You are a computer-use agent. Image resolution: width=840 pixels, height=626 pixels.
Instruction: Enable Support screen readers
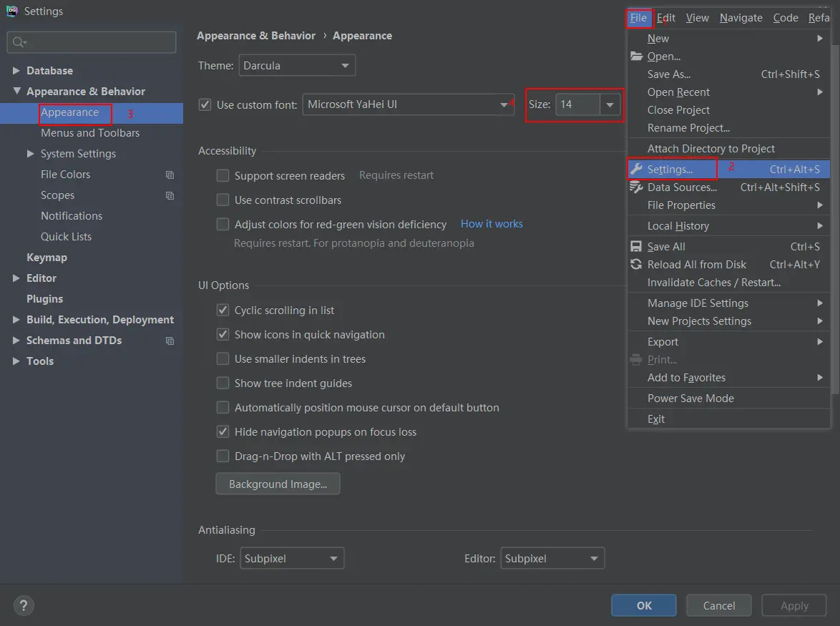tap(223, 176)
